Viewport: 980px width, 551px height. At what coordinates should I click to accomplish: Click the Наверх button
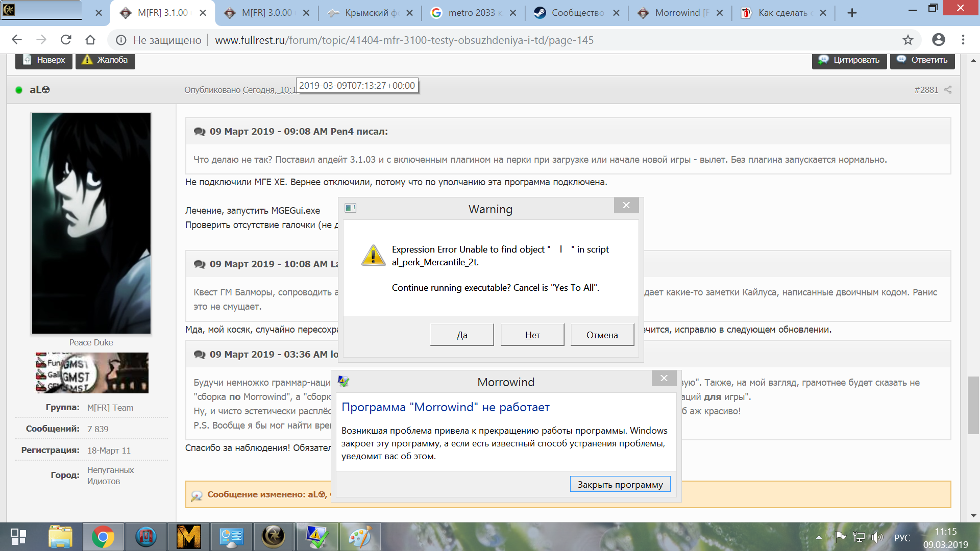click(x=44, y=60)
